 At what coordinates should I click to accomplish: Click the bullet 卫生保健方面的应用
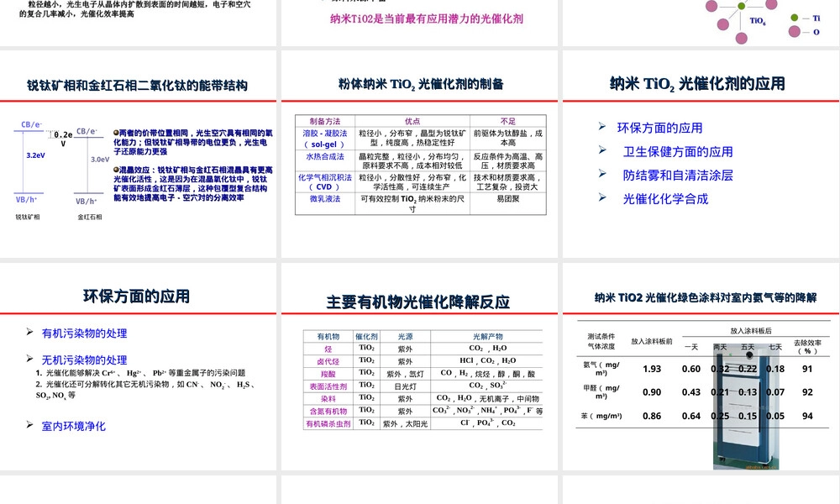(x=678, y=151)
